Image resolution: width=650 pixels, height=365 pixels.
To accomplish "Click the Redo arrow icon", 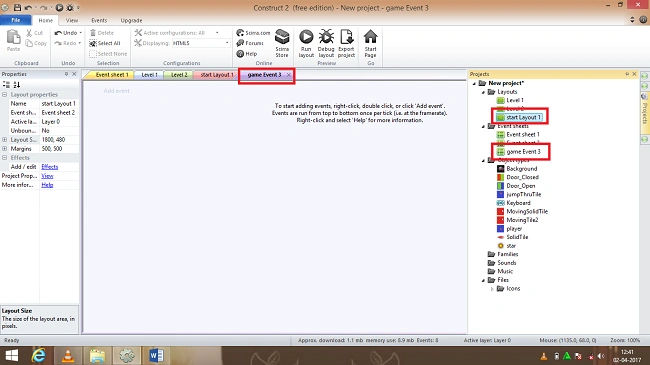I will [58, 43].
